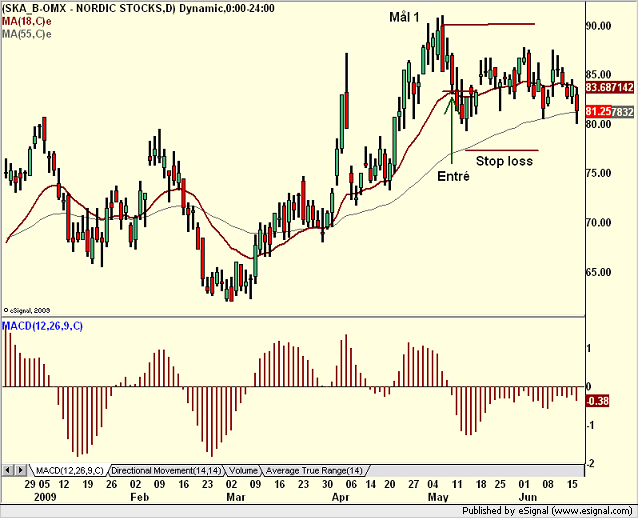Click the MA(55,C)e legend label
Screen dimensions: 638x518
coord(26,34)
